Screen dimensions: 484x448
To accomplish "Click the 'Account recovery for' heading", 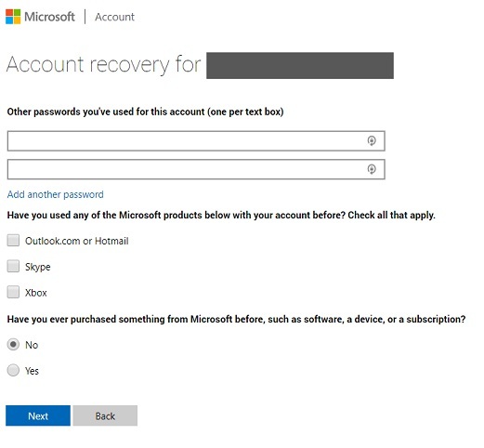I will (104, 64).
